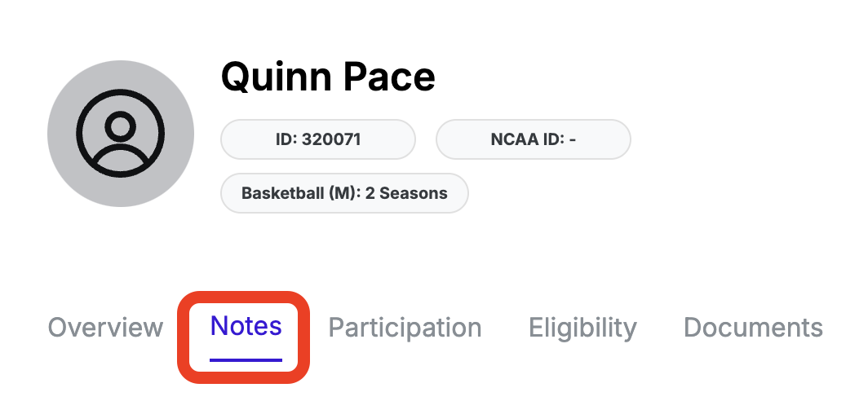View Quinn Pace's uploaded documents
868x401 pixels.
[x=752, y=328]
